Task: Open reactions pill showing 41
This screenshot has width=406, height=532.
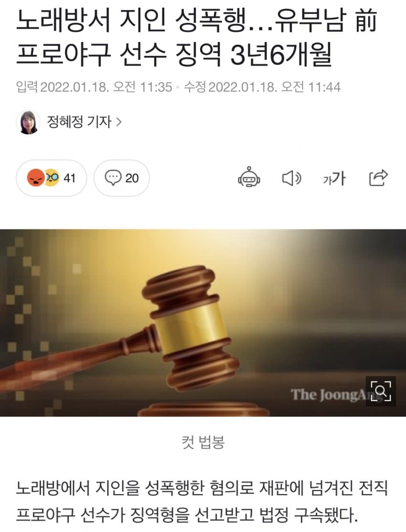Action: (51, 178)
